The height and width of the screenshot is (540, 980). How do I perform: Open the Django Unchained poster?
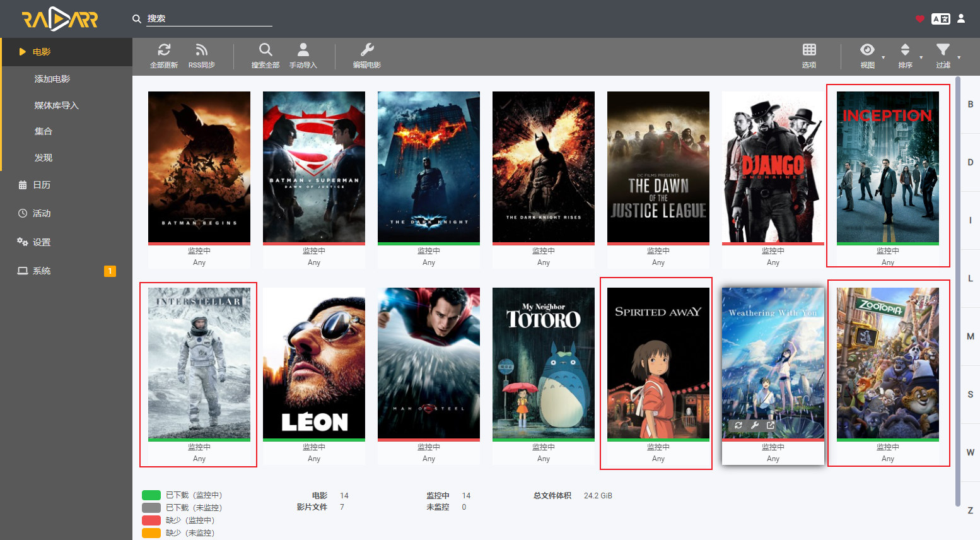point(773,167)
